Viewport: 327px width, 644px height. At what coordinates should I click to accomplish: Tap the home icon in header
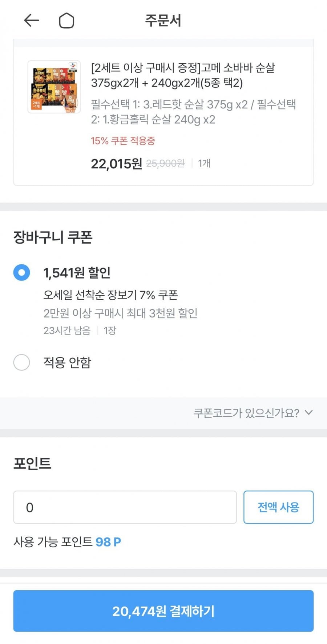[x=66, y=21]
